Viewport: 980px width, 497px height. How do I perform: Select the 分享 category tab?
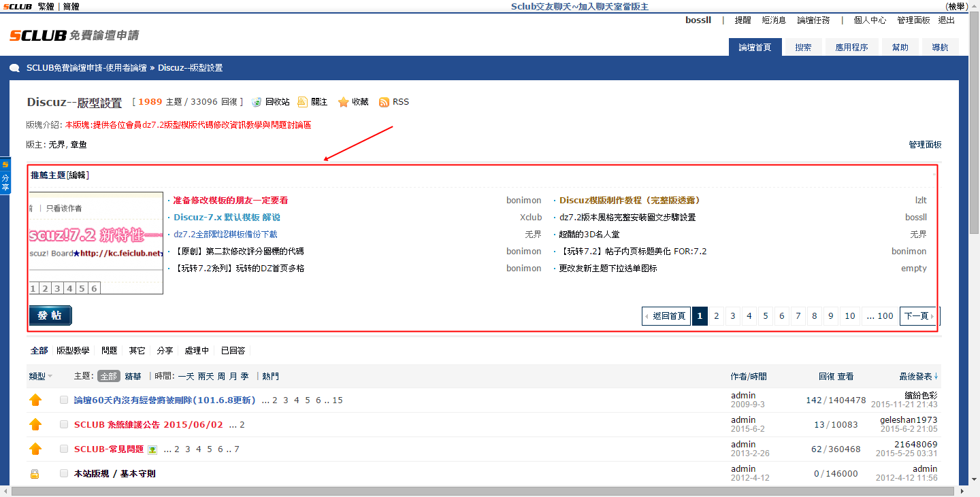(165, 351)
